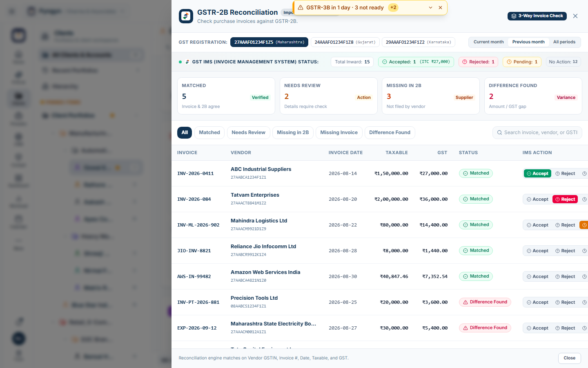Open the Difference Found summary card
The image size is (588, 368).
[x=533, y=96]
